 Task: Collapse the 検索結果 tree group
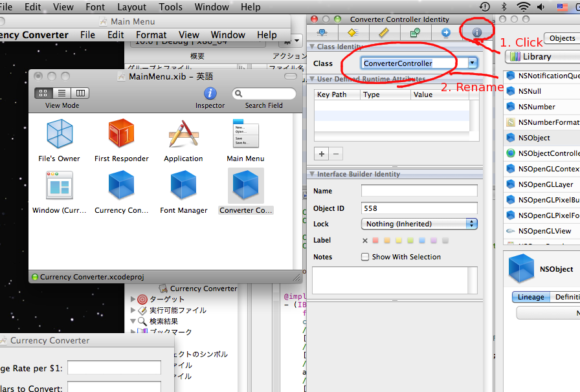[x=133, y=321]
